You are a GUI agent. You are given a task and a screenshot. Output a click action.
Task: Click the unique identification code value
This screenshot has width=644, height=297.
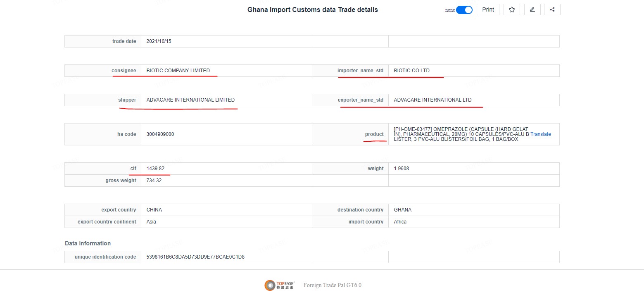[195, 257]
